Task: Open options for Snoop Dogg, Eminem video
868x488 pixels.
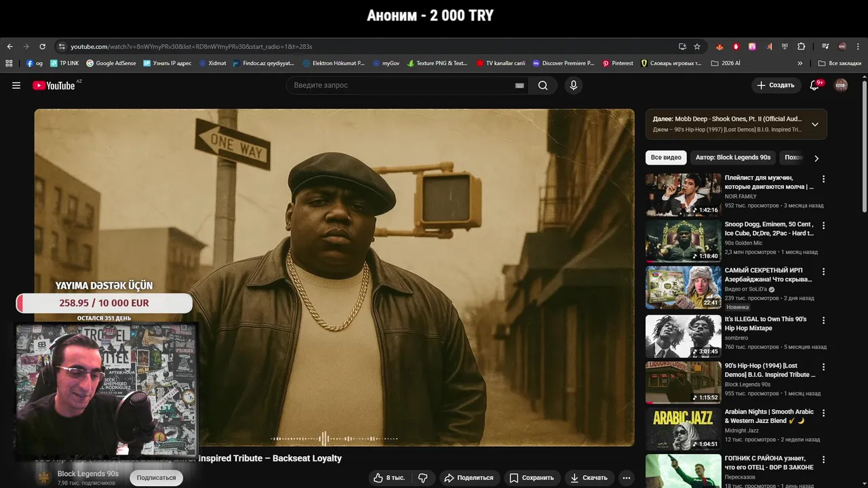Action: (824, 225)
